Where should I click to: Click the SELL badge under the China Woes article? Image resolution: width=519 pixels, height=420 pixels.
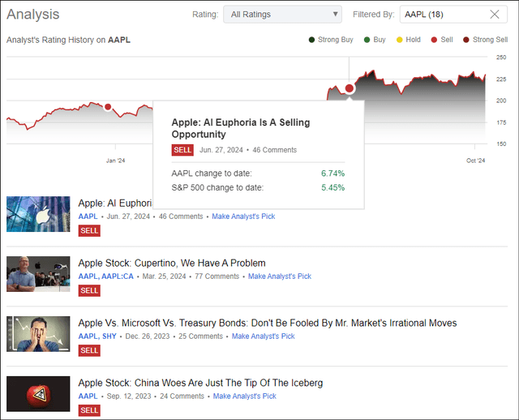tap(89, 410)
